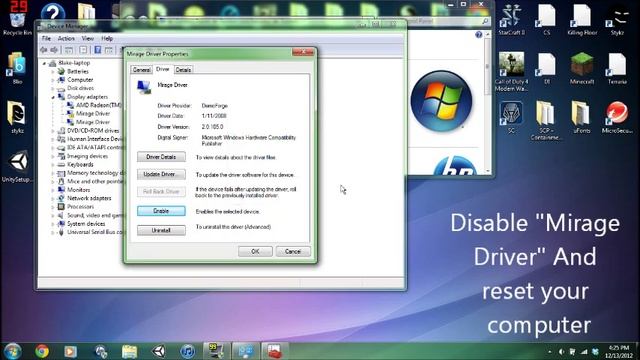Open the Help menu
640x360 pixels.
point(107,38)
